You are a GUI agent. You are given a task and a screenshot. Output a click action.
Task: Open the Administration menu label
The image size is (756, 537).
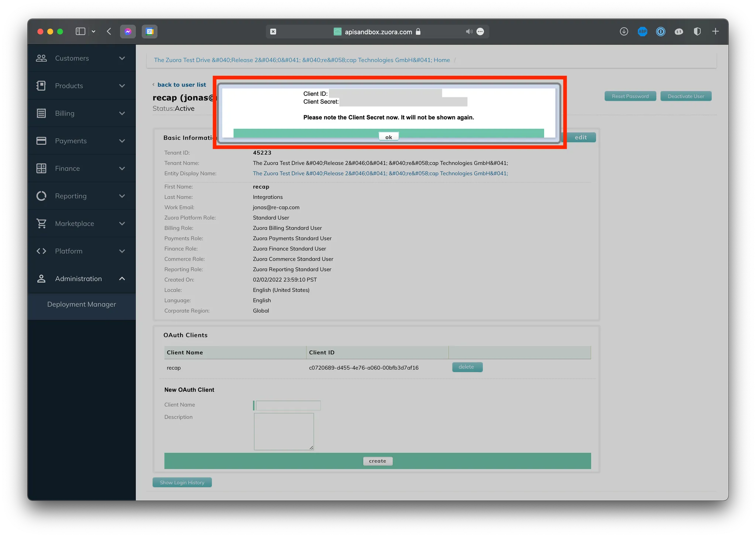79,279
